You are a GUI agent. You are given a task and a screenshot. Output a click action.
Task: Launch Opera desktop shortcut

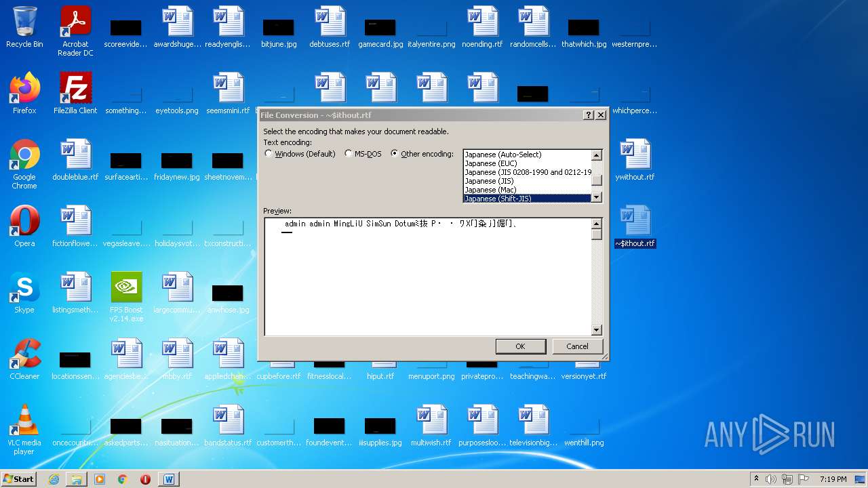(24, 226)
